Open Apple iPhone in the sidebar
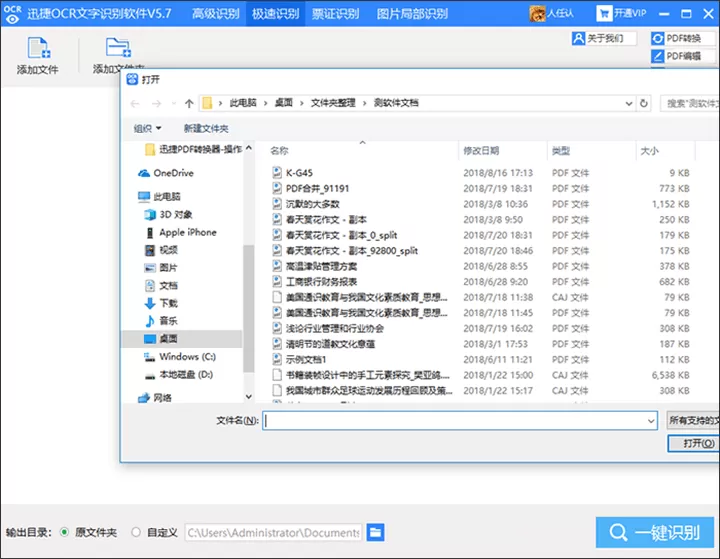The width and height of the screenshot is (720, 559). (181, 232)
